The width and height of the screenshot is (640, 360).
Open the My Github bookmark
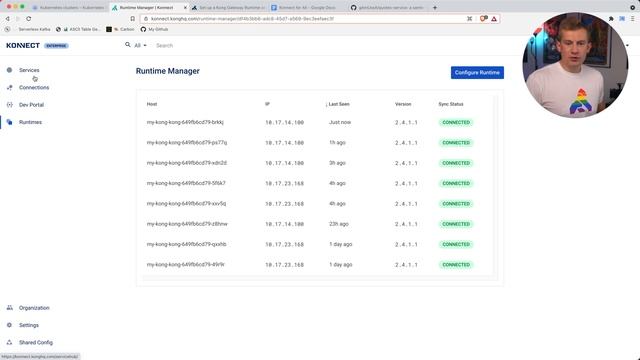point(154,29)
